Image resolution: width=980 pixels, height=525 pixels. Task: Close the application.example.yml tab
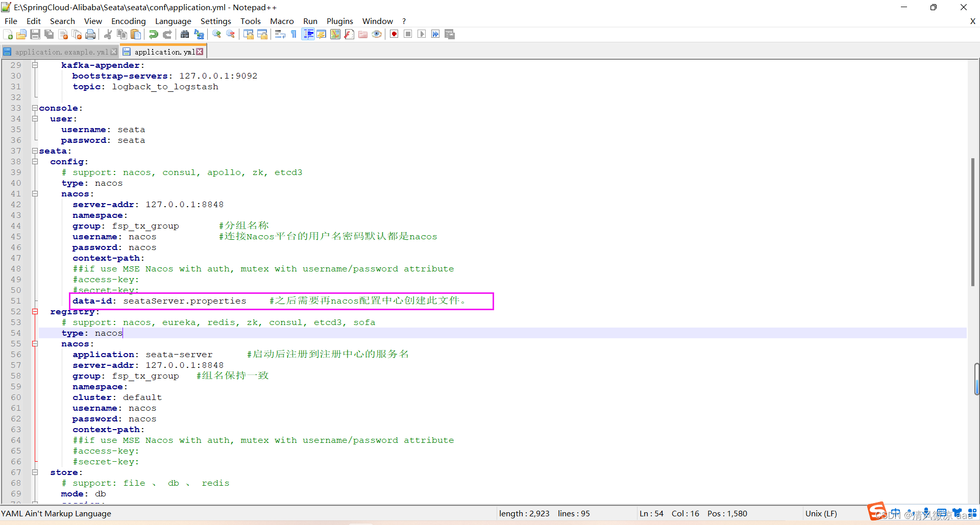coord(114,52)
